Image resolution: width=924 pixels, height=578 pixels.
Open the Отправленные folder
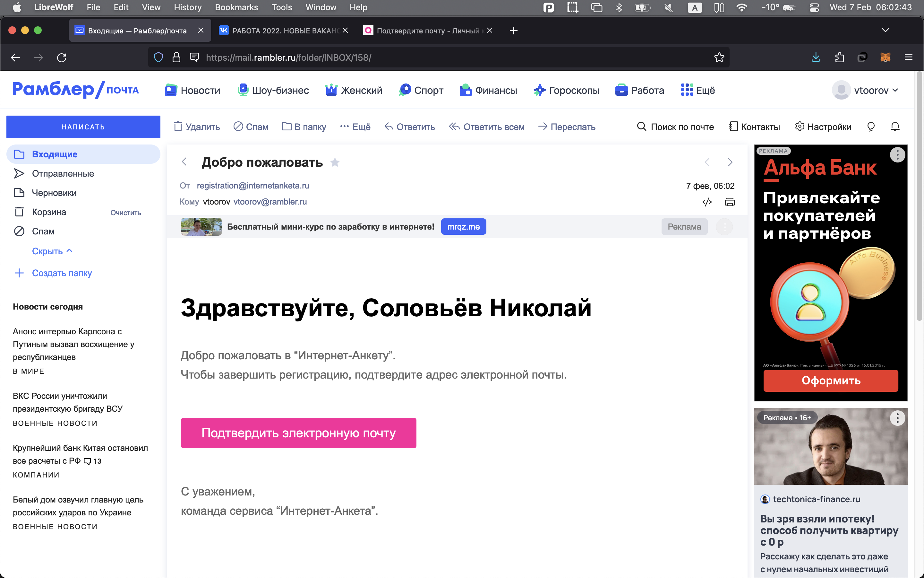coord(83,173)
